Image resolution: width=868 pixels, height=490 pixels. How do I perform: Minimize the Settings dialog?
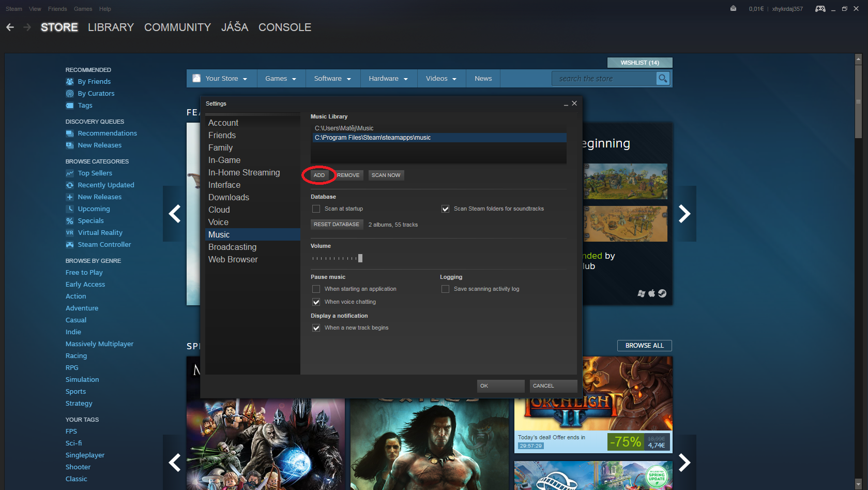[566, 104]
